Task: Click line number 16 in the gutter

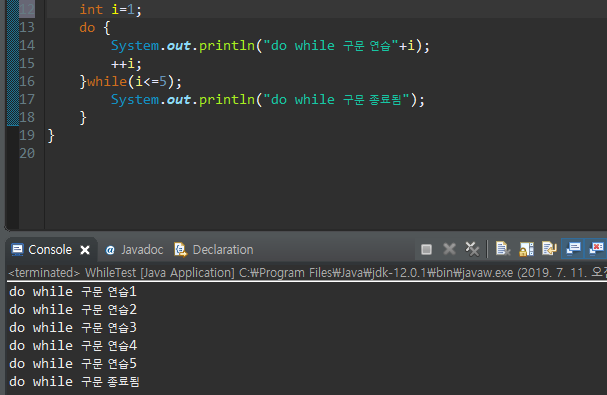Action: (x=27, y=81)
